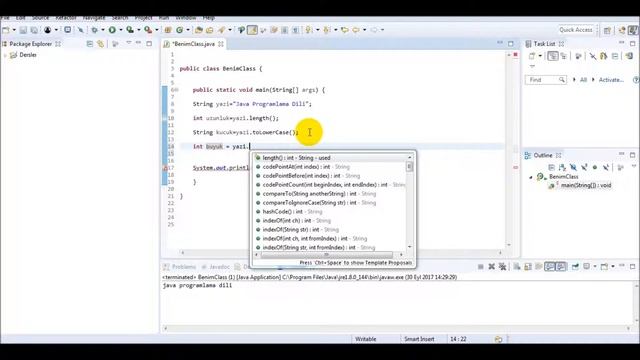This screenshot has height=360, width=640.
Task: Open the Debug button dropdown arrow
Action: (102, 30)
